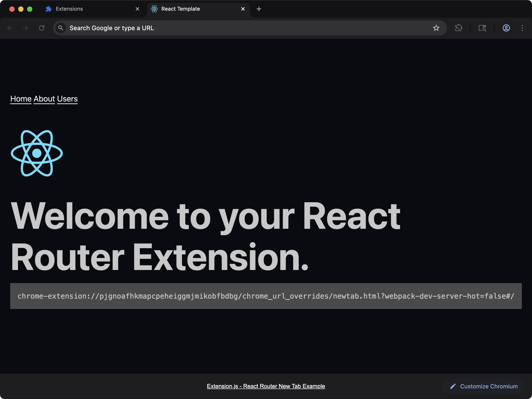Navigate to the Users page
The height and width of the screenshot is (399, 532).
coord(67,99)
